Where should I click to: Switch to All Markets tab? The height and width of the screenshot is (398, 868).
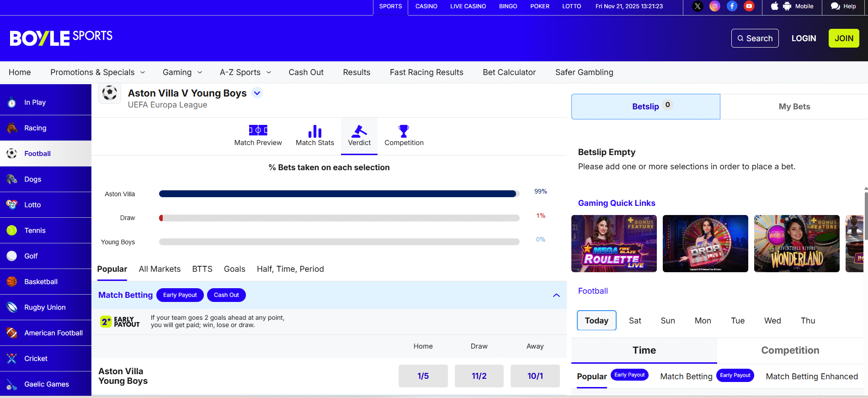160,269
